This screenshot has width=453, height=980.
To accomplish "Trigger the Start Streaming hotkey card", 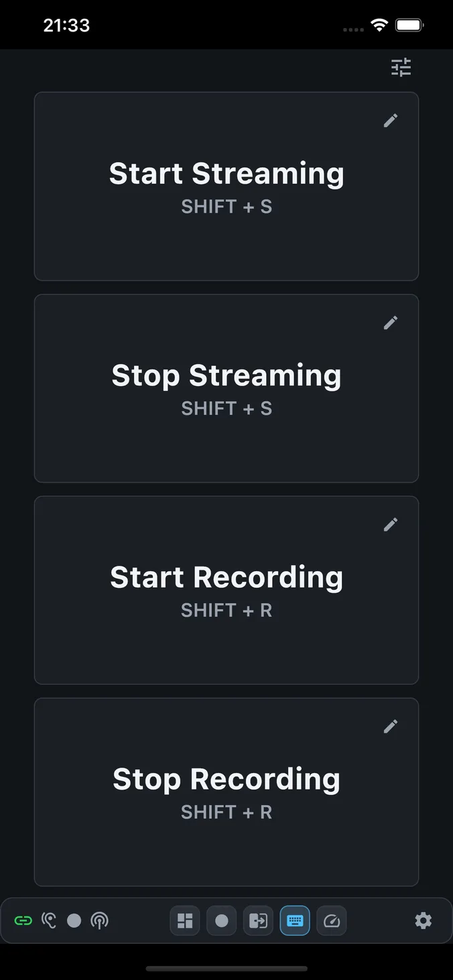I will point(226,186).
